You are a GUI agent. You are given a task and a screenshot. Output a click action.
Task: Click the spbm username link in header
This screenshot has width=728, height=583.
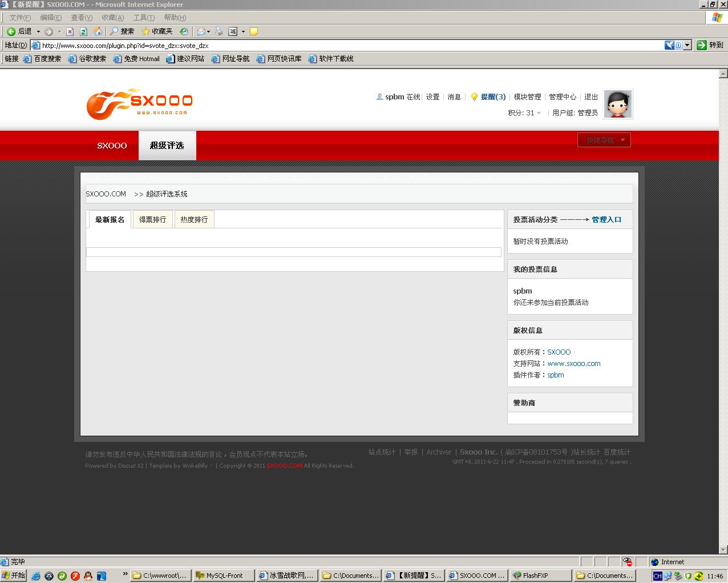(x=394, y=97)
